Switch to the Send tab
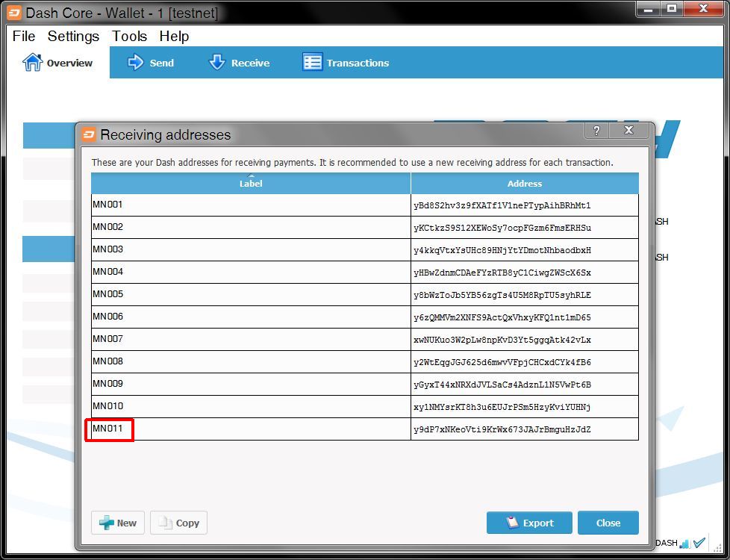The height and width of the screenshot is (560, 730). 150,63
